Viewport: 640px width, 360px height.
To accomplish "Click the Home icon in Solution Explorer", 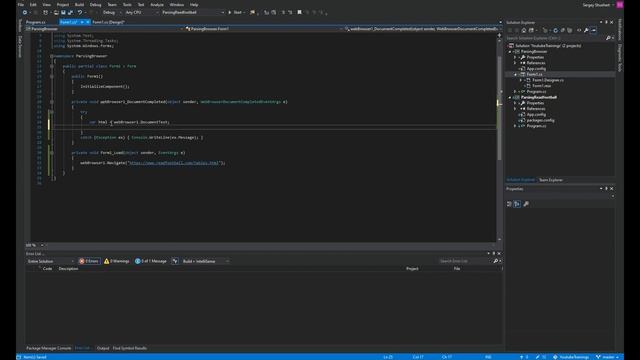I will 524,30.
